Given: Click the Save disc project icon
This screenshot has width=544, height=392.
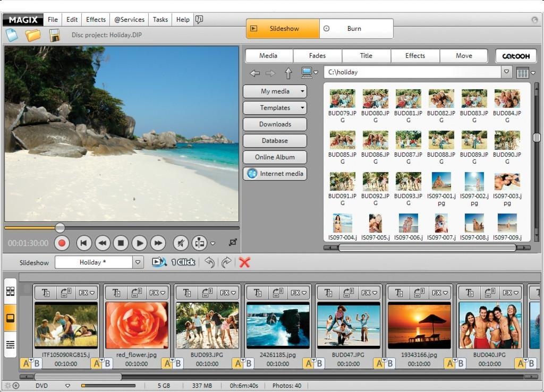Looking at the screenshot, I should coord(54,35).
